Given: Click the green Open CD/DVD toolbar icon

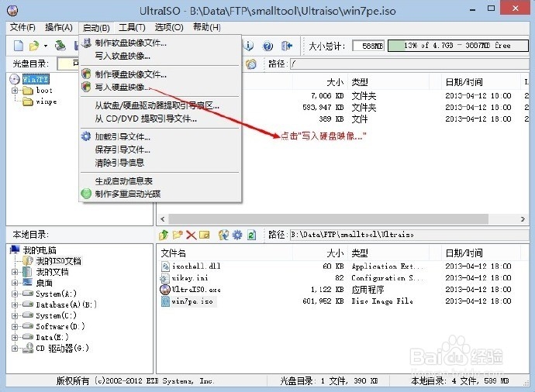Looking at the screenshot, I should (60, 46).
